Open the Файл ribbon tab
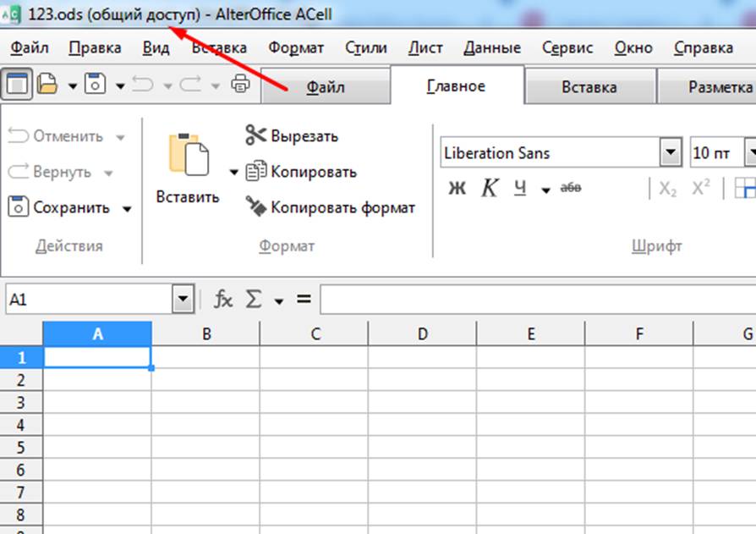 tap(326, 87)
